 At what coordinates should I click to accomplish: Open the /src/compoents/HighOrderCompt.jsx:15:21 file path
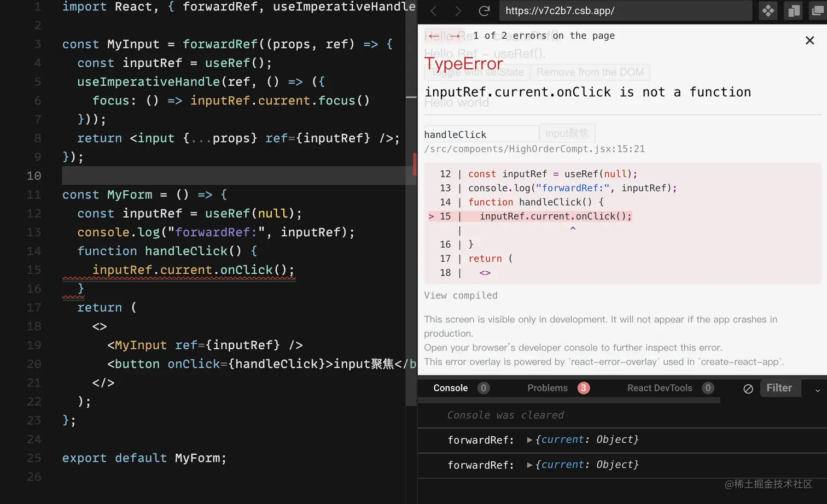click(x=534, y=149)
